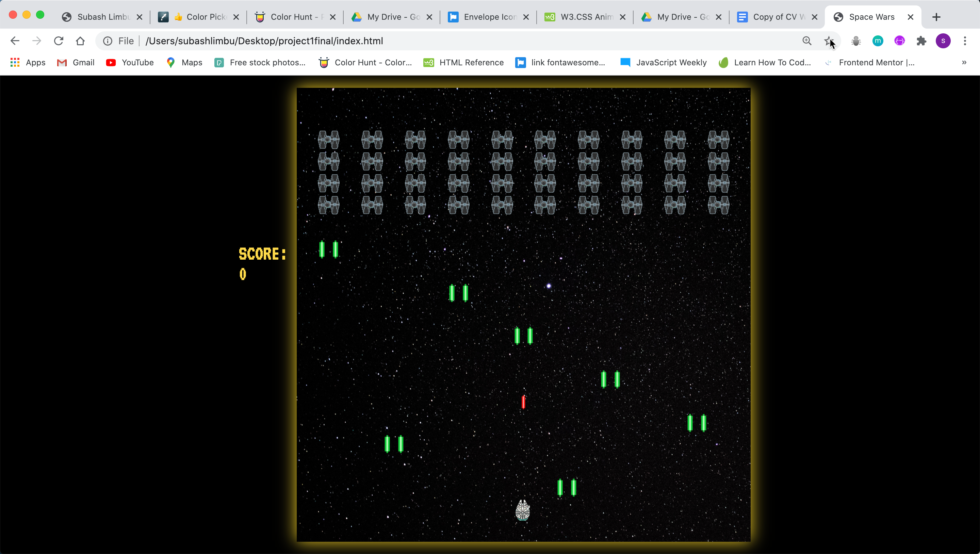Click the top-left TIE fighter enemy
This screenshot has height=554, width=980.
[329, 140]
